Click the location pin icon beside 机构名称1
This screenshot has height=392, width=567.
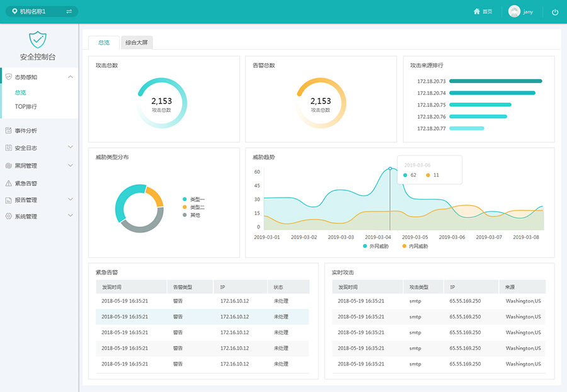[14, 11]
